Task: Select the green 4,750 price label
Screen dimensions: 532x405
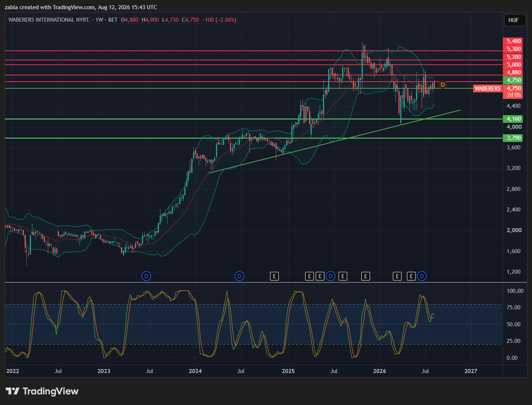Action: tap(514, 80)
